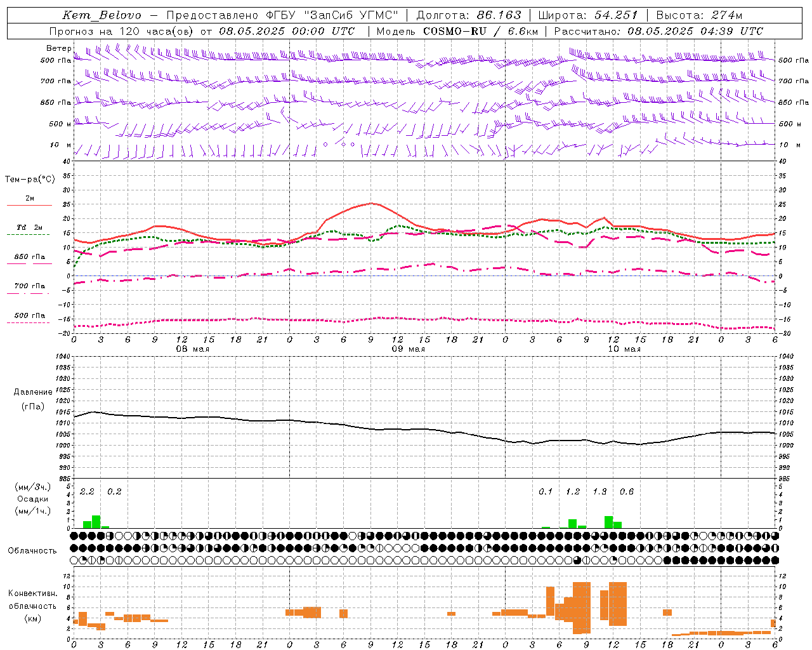Click the peak of the red 2м temperature curve
812x650 pixels.
[x=372, y=203]
